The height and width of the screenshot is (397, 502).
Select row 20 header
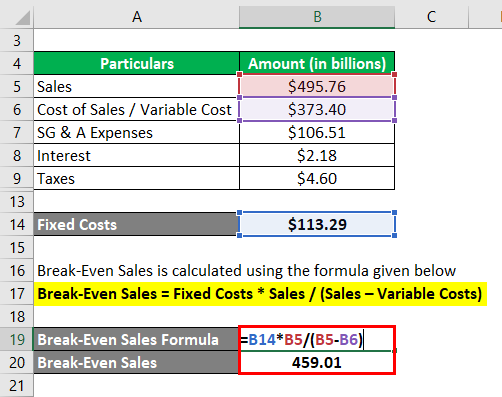point(17,362)
